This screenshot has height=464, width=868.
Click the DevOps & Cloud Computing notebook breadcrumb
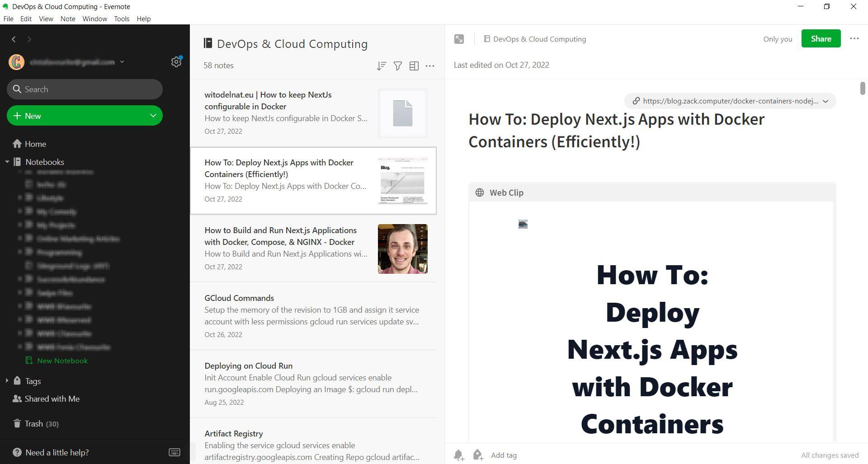tap(535, 39)
